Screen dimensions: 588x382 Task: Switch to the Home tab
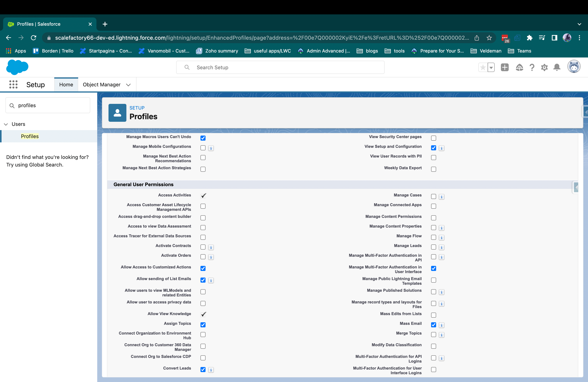[x=66, y=84]
